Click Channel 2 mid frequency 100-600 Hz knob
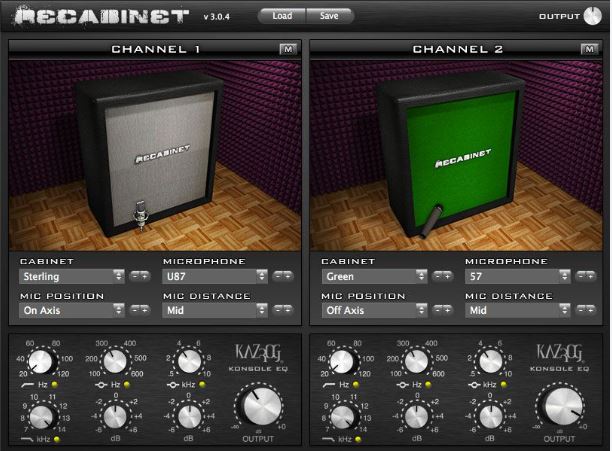Screen dimensions: 612x451 pyautogui.click(x=416, y=361)
